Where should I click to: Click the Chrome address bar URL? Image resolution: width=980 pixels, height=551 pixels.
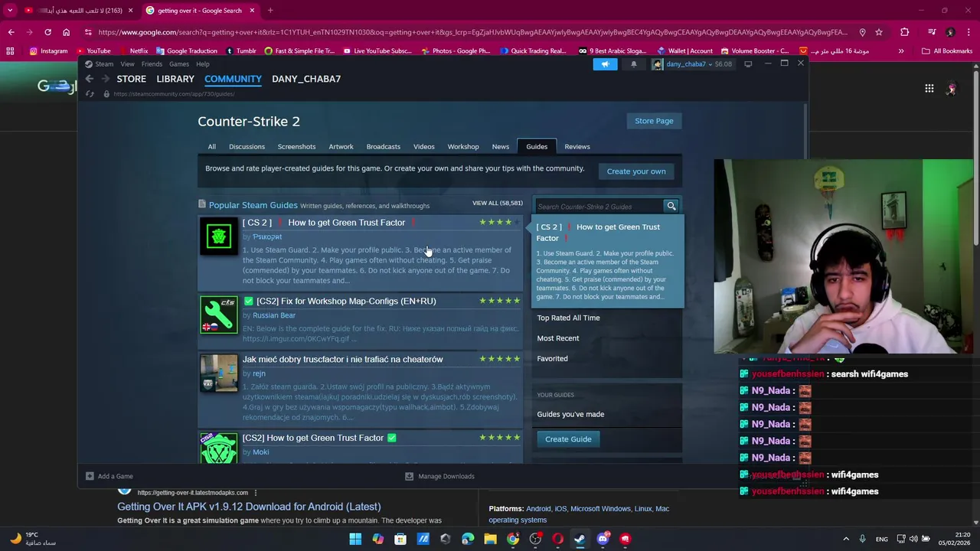pyautogui.click(x=472, y=32)
